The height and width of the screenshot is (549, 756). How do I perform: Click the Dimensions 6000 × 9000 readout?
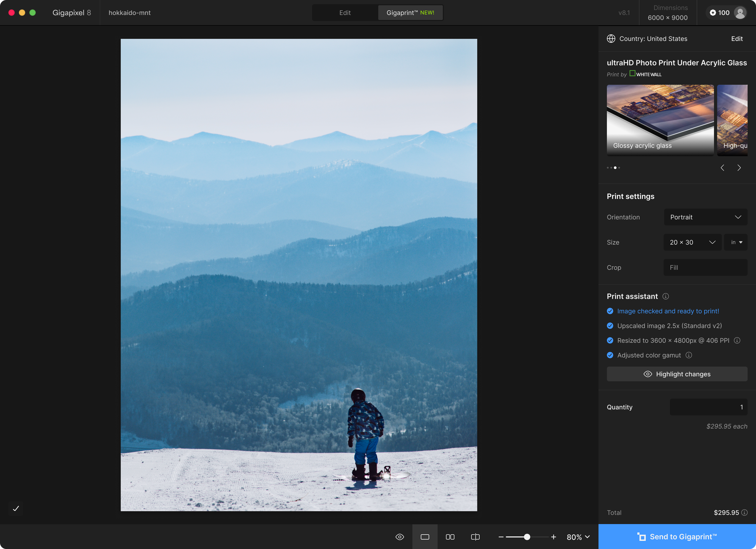(668, 13)
